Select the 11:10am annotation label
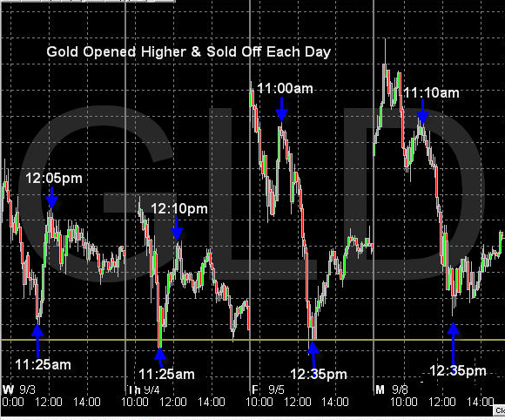 click(x=431, y=93)
